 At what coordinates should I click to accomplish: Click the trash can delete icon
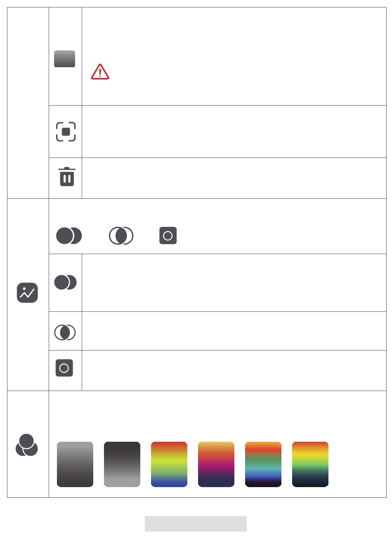67,177
